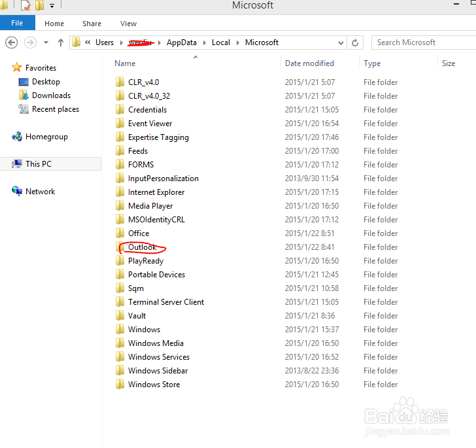This screenshot has height=448, width=476.
Task: Click the Portable Devices folder icon
Action: [120, 275]
